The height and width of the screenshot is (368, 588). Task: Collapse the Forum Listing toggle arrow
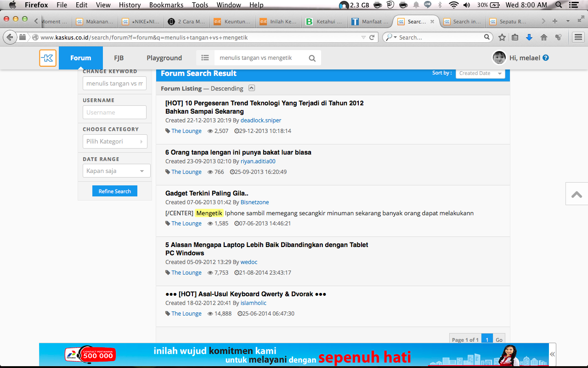click(251, 88)
